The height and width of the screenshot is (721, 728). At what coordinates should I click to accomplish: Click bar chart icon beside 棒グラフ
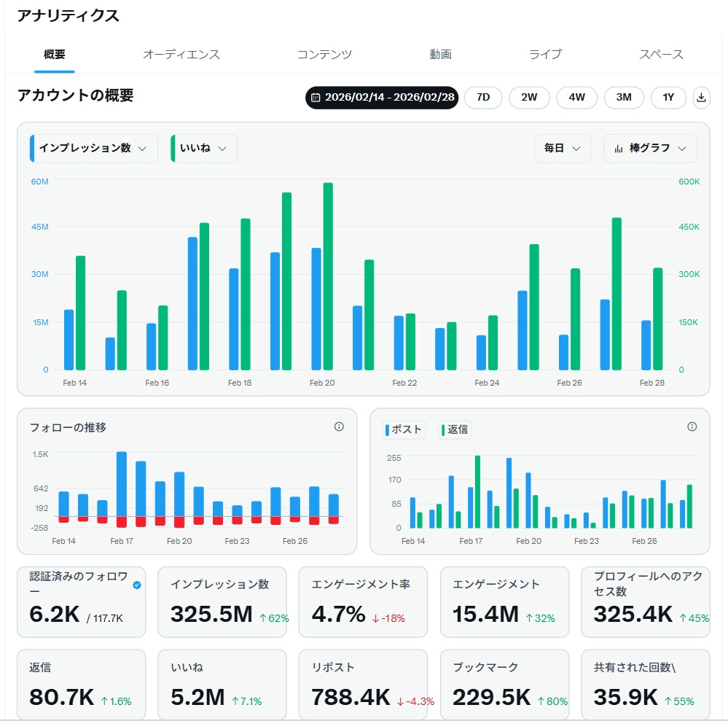619,149
